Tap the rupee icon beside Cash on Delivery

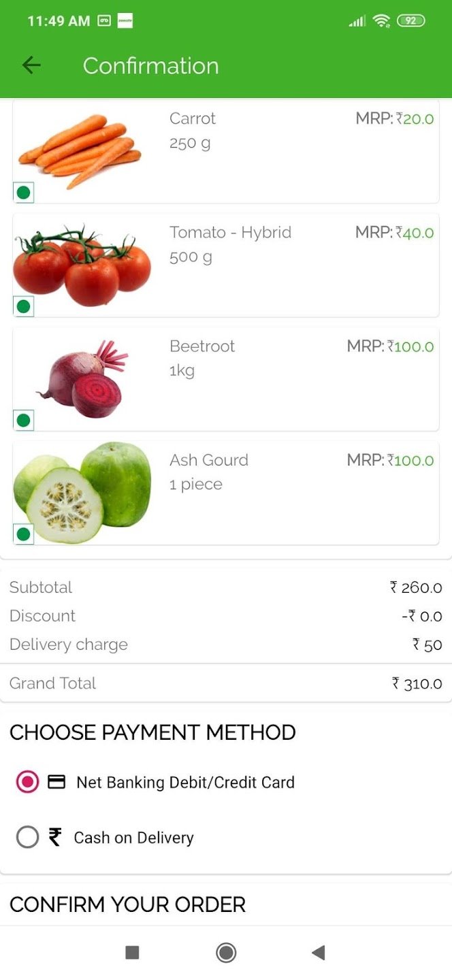pos(55,836)
